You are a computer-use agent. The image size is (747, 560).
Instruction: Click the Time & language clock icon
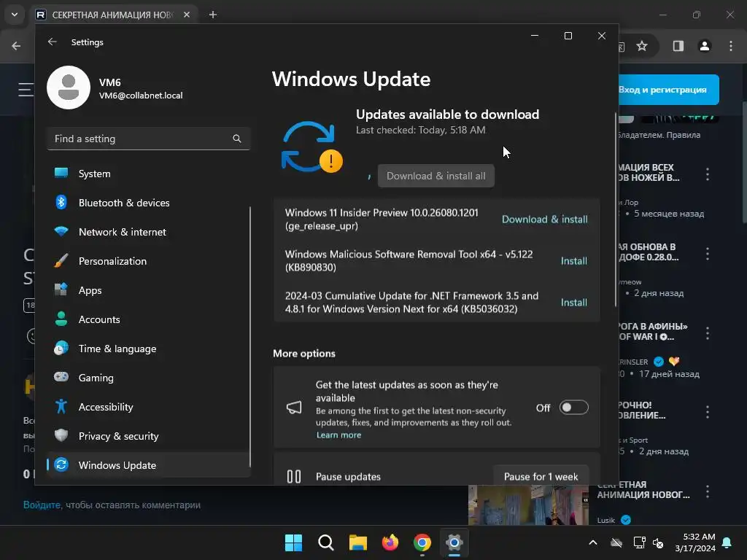[x=61, y=348]
